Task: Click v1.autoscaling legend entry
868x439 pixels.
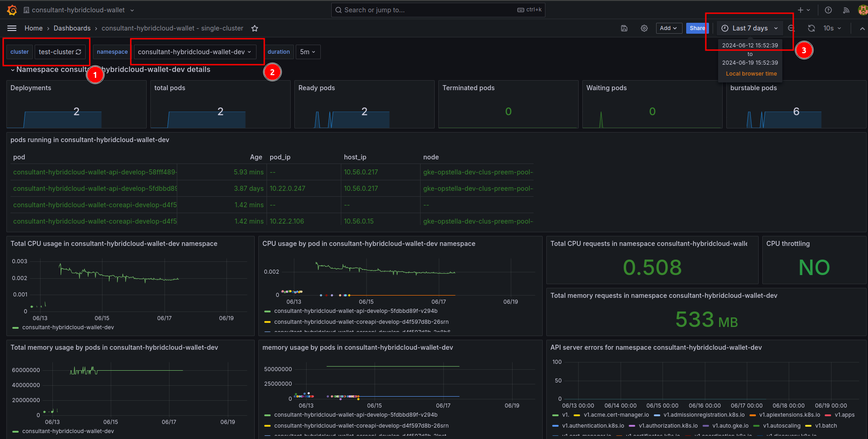Action: [x=781, y=426]
